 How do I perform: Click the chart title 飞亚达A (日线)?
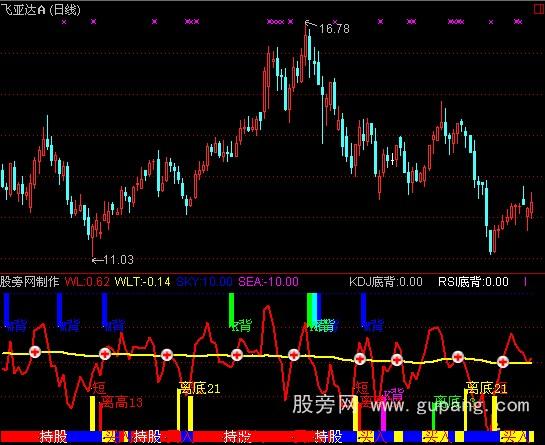pyautogui.click(x=41, y=9)
